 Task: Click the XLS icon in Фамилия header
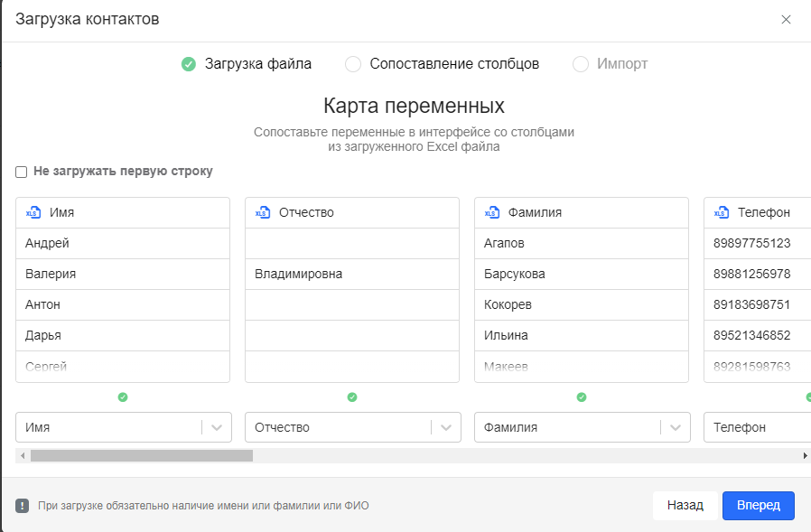[492, 213]
